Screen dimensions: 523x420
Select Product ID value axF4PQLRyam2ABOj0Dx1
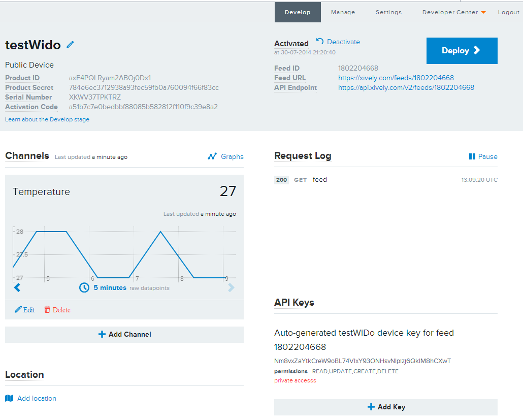coord(110,78)
